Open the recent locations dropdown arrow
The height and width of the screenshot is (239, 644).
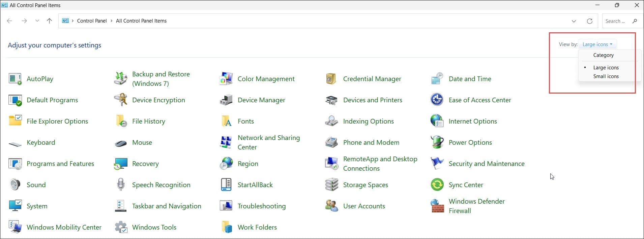click(37, 21)
